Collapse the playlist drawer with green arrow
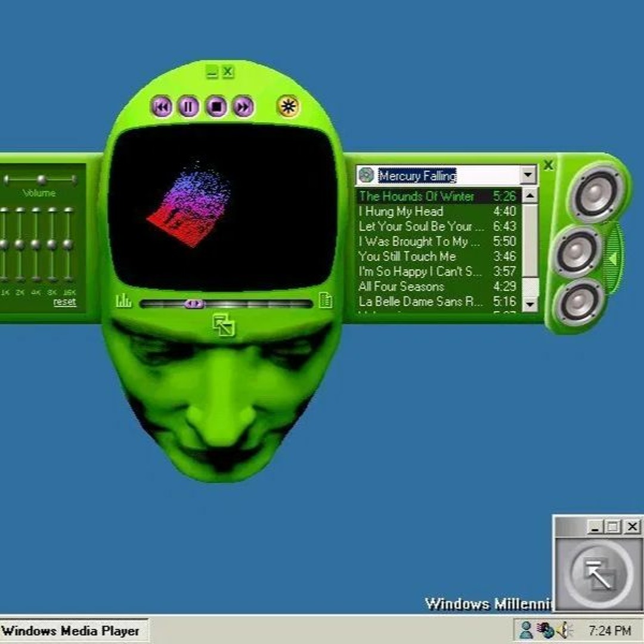 612,259
